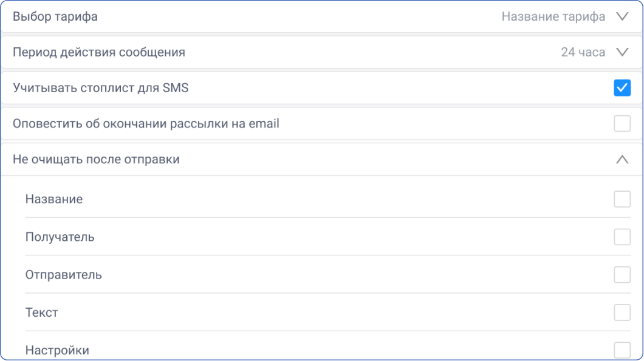
Task: Click the 'Не очищать после отправки' section header
Action: click(x=321, y=159)
